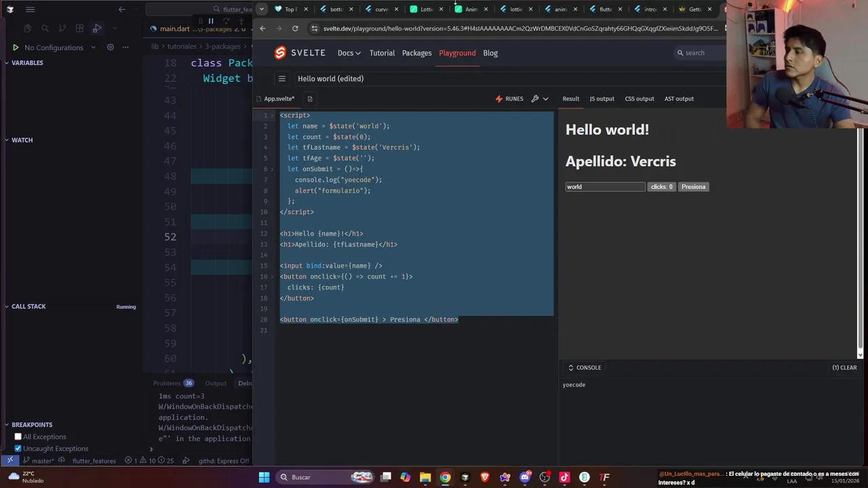868x488 pixels.
Task: Open the wrench options dropdown
Action: pyautogui.click(x=540, y=99)
